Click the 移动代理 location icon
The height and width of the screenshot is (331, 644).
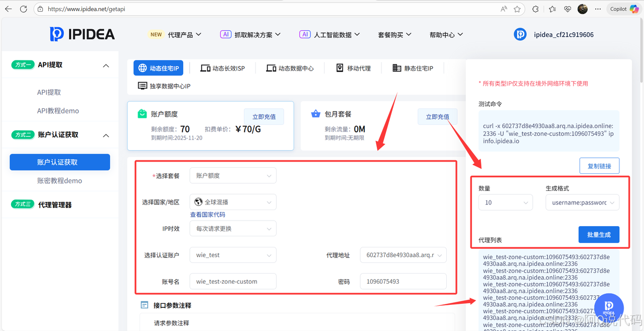tap(340, 68)
